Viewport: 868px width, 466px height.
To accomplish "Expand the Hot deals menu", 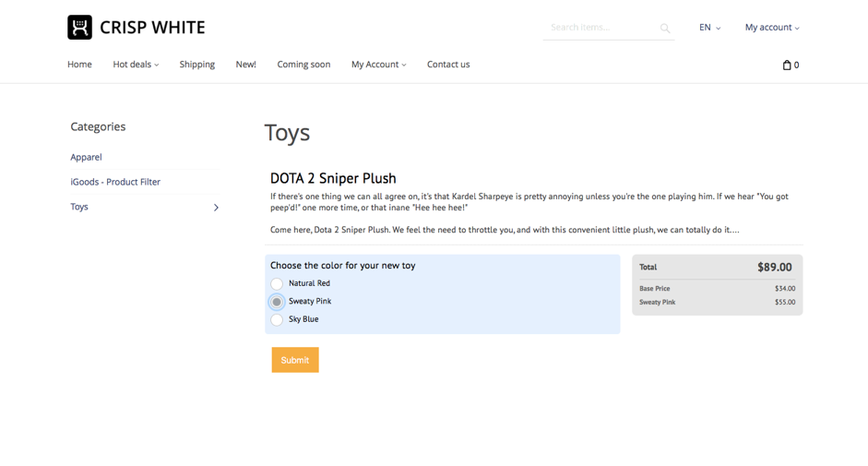I will pos(136,65).
